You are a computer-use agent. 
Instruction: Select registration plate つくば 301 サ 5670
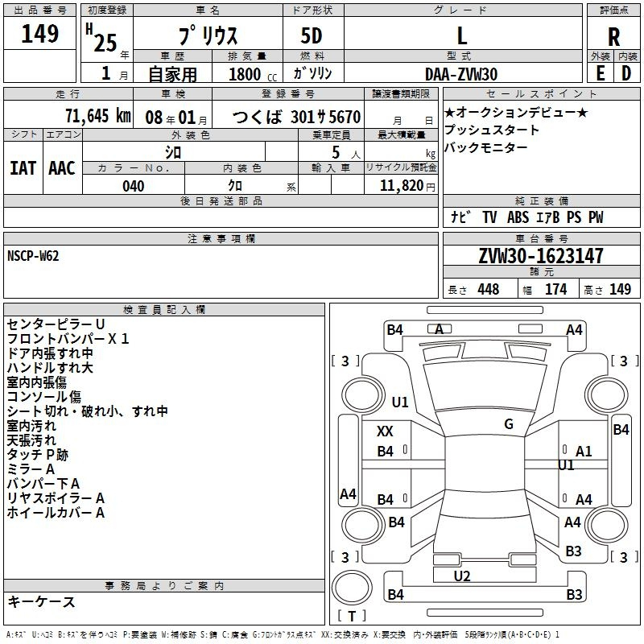point(296,117)
